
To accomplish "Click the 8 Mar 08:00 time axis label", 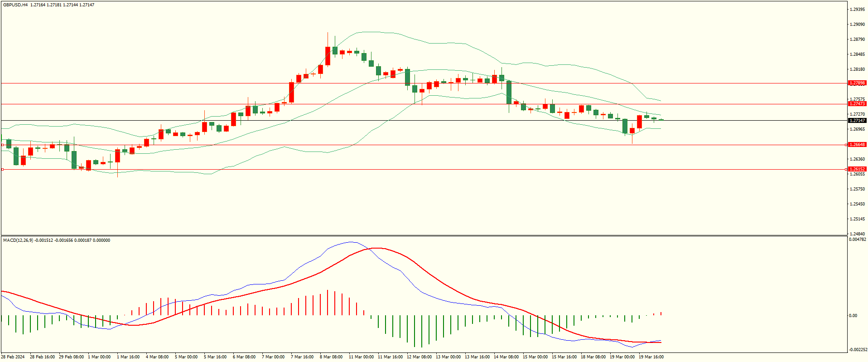I will click(331, 357).
